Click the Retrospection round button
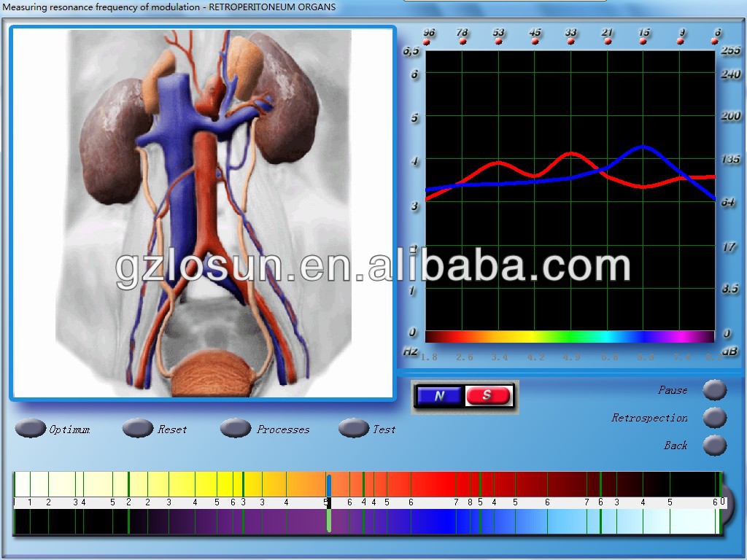The height and width of the screenshot is (560, 747). tap(715, 418)
